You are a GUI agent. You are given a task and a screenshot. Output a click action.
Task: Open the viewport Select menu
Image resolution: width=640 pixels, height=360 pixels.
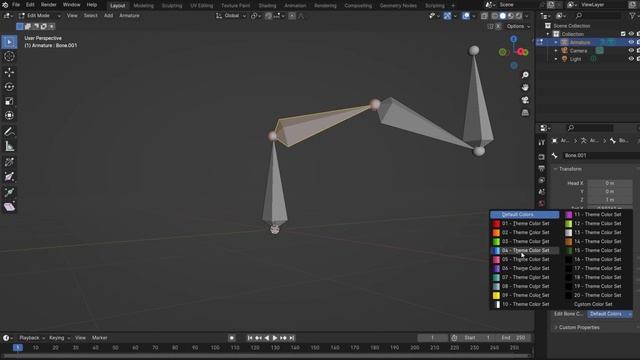pyautogui.click(x=90, y=16)
